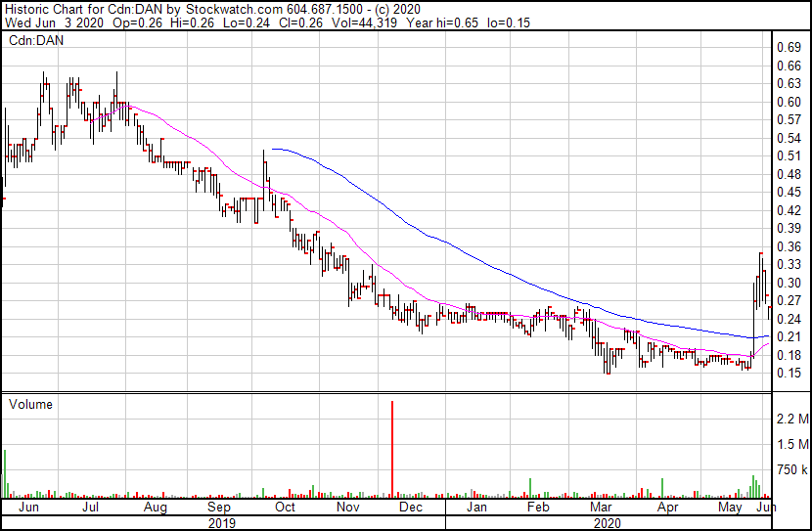
Task: Select the Mar month label on timeline
Action: pyautogui.click(x=601, y=509)
